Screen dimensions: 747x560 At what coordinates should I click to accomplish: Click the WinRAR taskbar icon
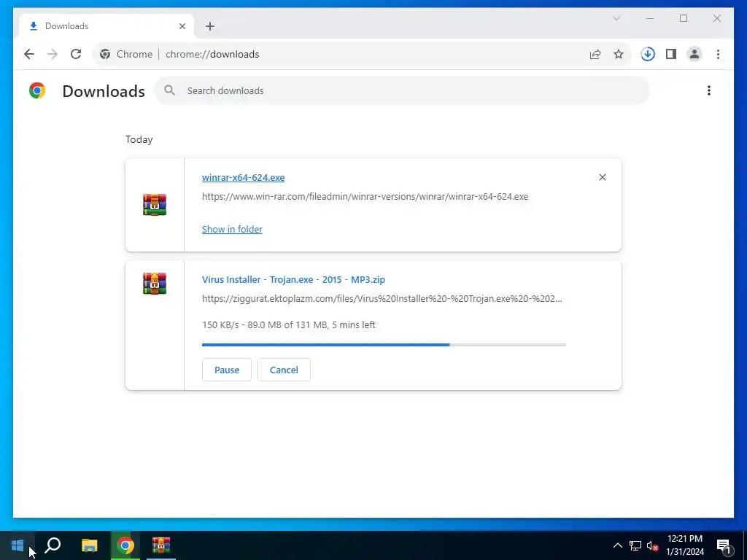tap(161, 545)
